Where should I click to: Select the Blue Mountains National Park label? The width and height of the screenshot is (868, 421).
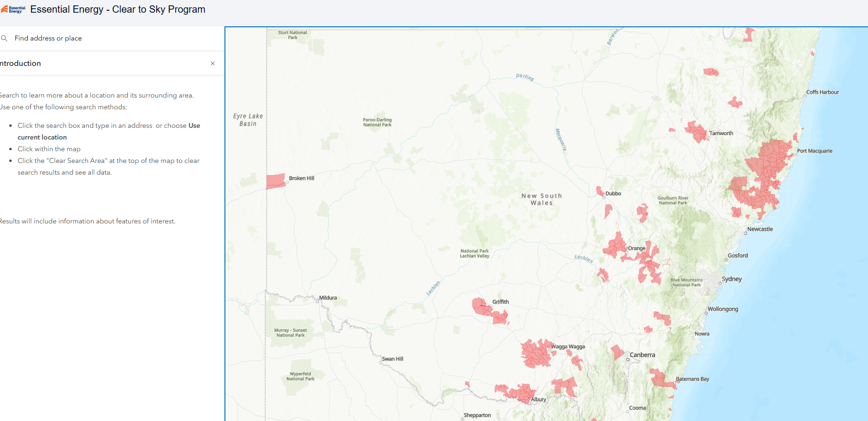pos(686,282)
